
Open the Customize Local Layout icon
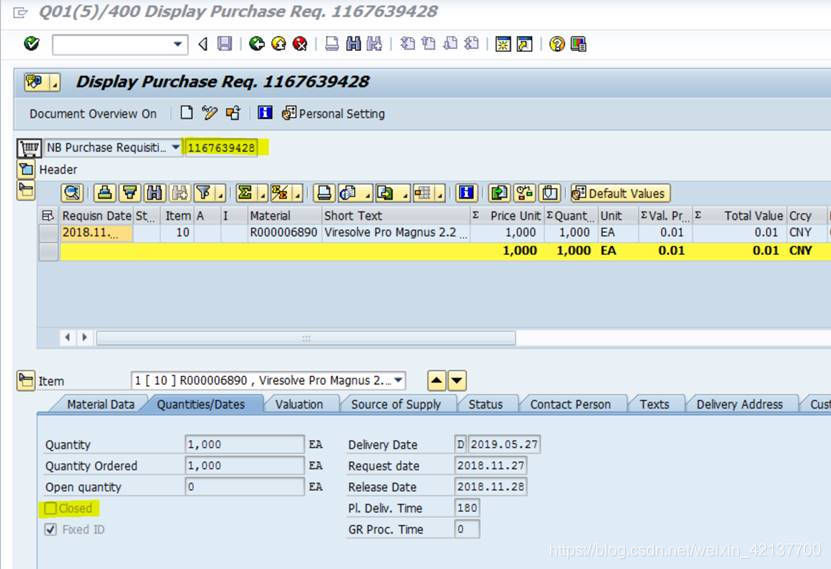(578, 44)
